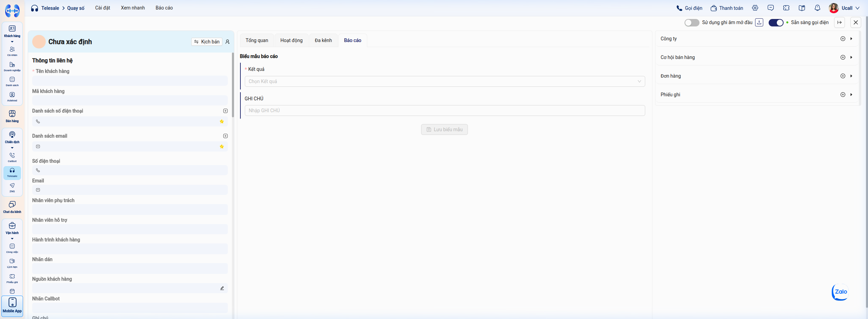Open Chat đa kênh in sidebar

pyautogui.click(x=12, y=207)
